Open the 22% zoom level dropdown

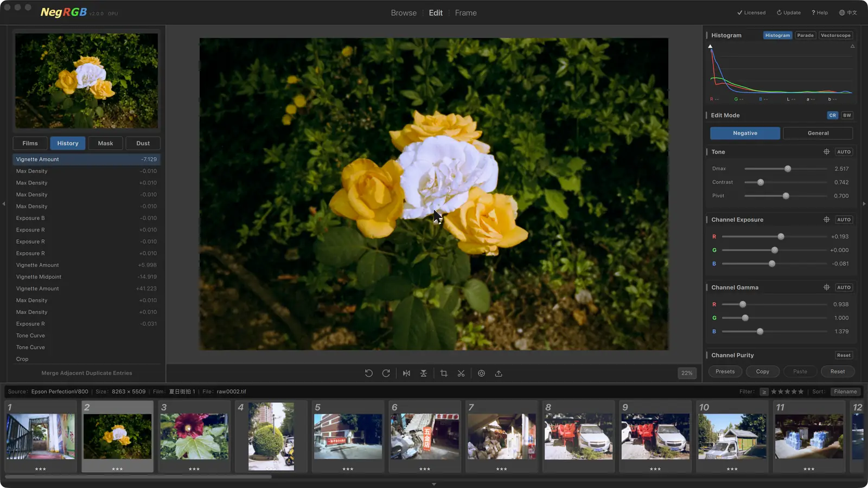(x=687, y=373)
